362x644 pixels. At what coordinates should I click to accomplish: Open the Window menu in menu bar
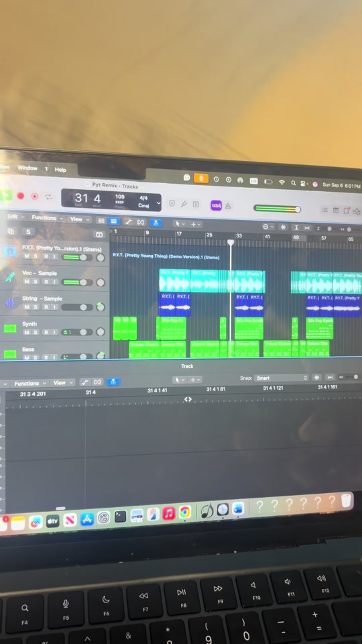[27, 168]
